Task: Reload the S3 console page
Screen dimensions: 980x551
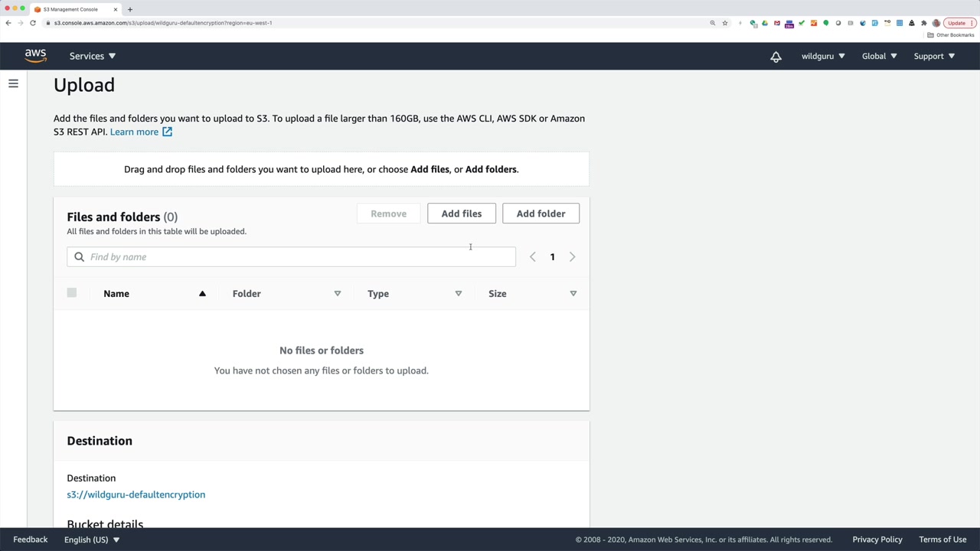Action: (33, 23)
